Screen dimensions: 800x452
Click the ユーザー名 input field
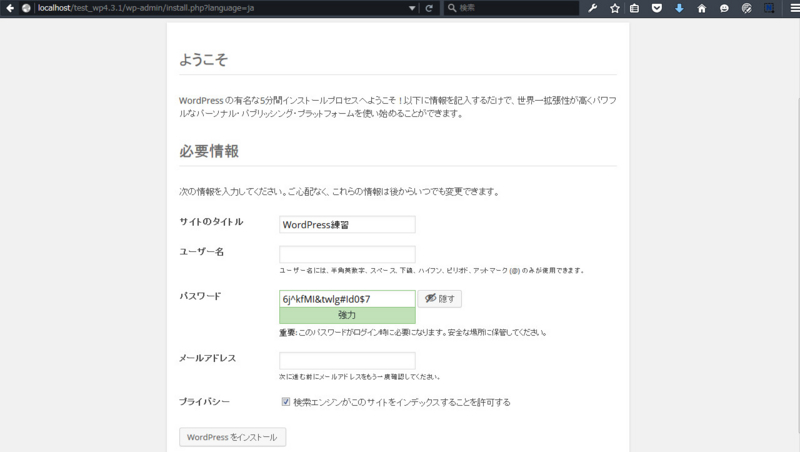347,254
